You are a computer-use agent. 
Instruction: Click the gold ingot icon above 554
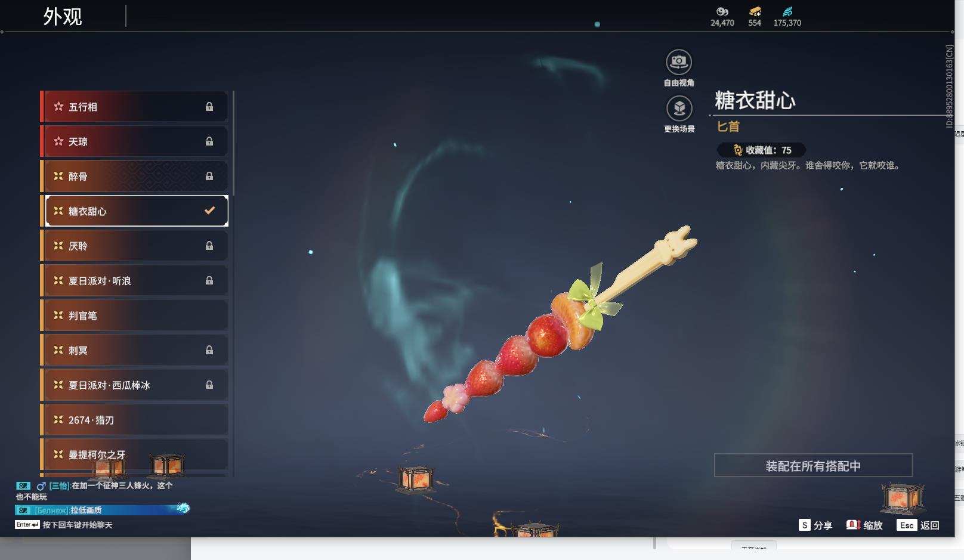click(x=755, y=11)
